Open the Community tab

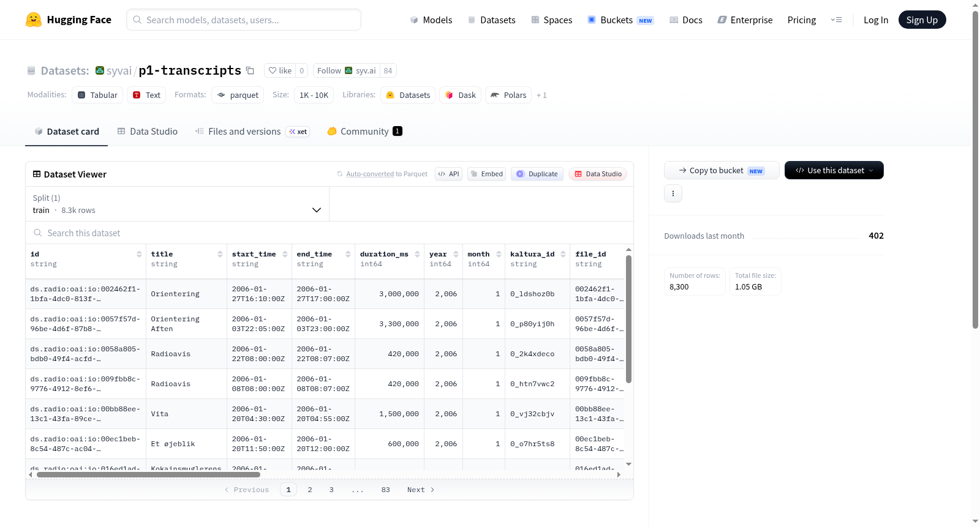point(364,131)
